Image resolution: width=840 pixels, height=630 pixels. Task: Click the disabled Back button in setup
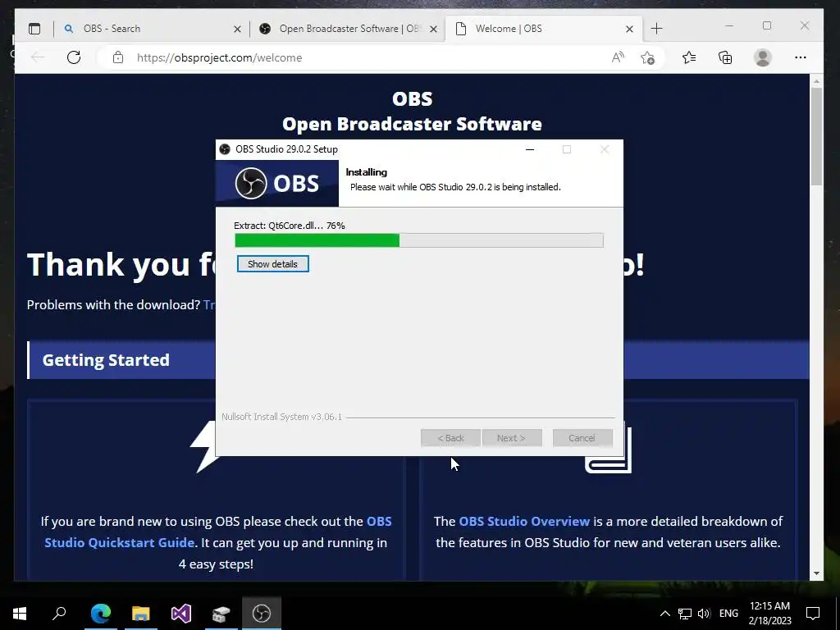450,438
